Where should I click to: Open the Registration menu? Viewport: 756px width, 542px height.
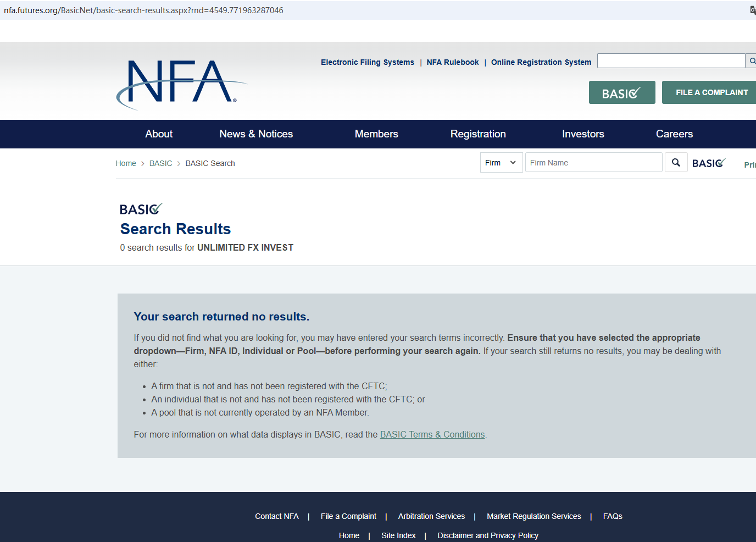click(x=478, y=134)
